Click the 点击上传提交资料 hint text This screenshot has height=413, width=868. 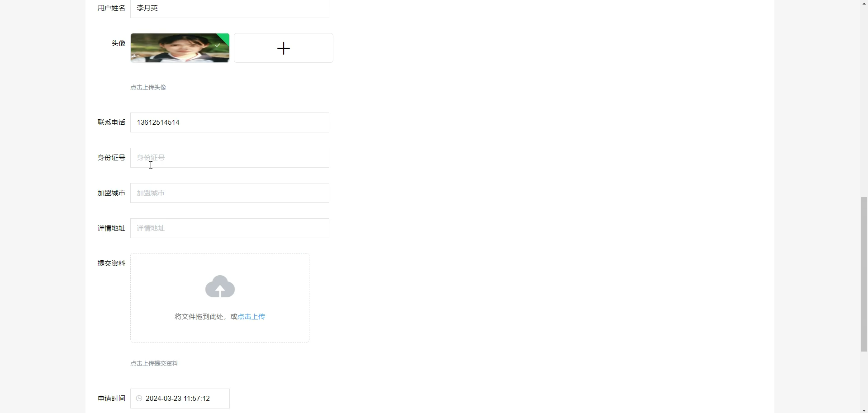[154, 363]
